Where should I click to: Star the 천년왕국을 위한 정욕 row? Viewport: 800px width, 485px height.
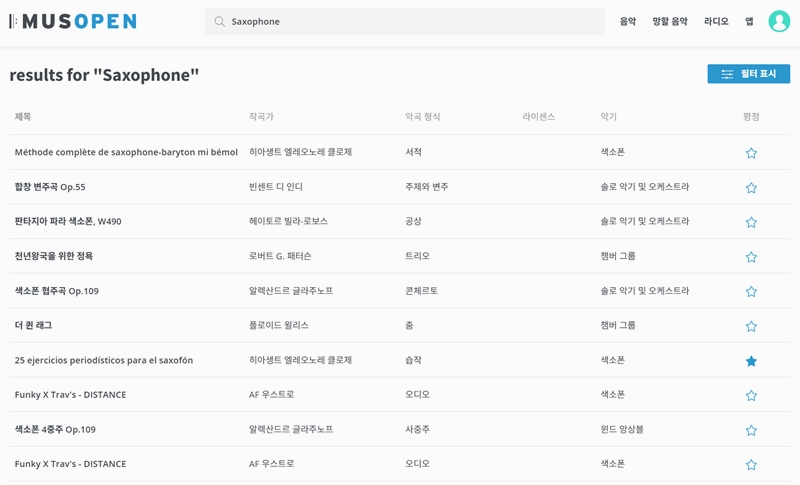point(751,257)
